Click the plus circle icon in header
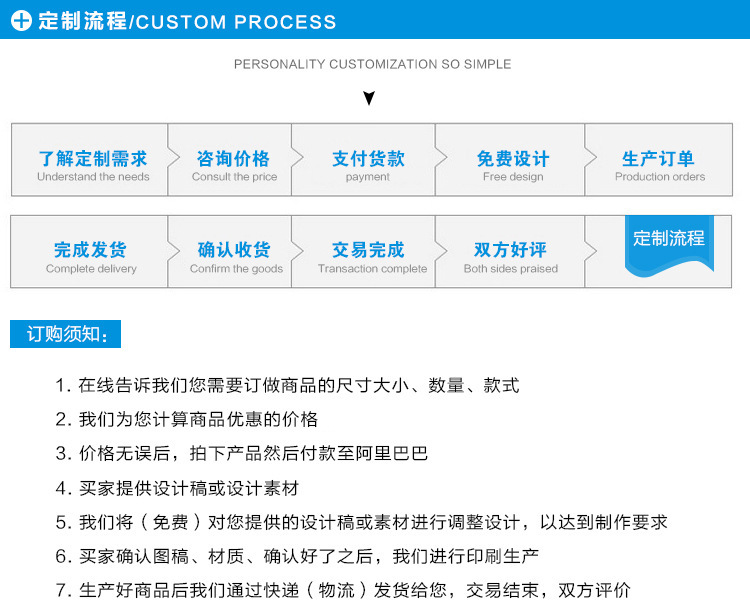The height and width of the screenshot is (608, 750). (x=21, y=21)
